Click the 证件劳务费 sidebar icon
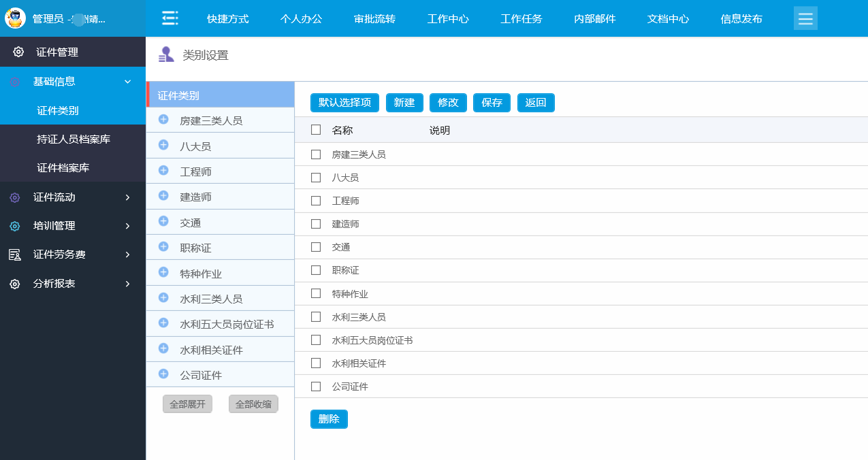Image resolution: width=868 pixels, height=460 pixels. [x=15, y=254]
